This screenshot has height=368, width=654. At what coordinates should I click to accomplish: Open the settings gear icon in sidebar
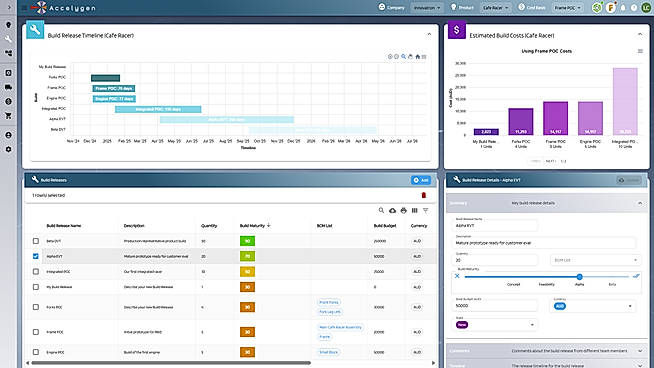click(8, 149)
